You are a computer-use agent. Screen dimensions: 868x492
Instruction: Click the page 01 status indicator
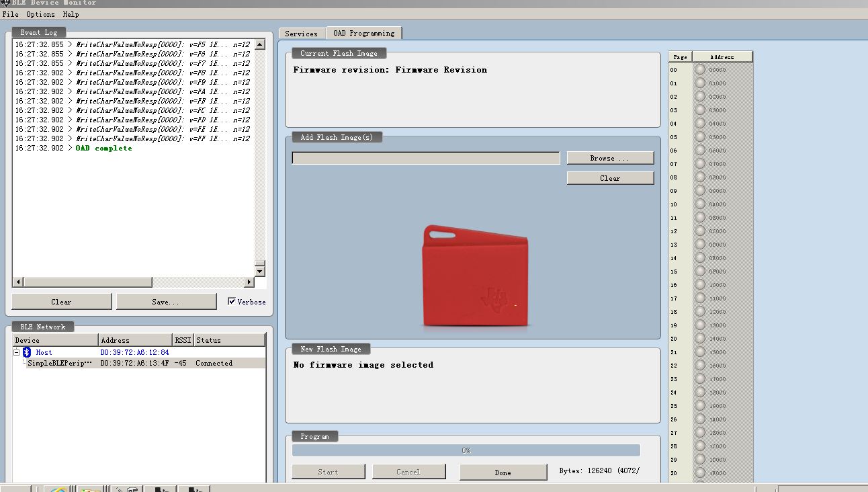(x=700, y=83)
